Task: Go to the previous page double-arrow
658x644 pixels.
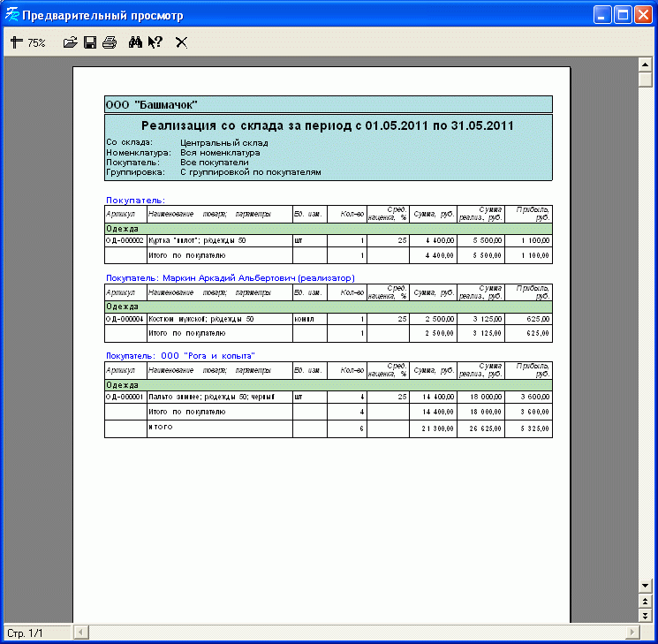Action: click(x=645, y=601)
